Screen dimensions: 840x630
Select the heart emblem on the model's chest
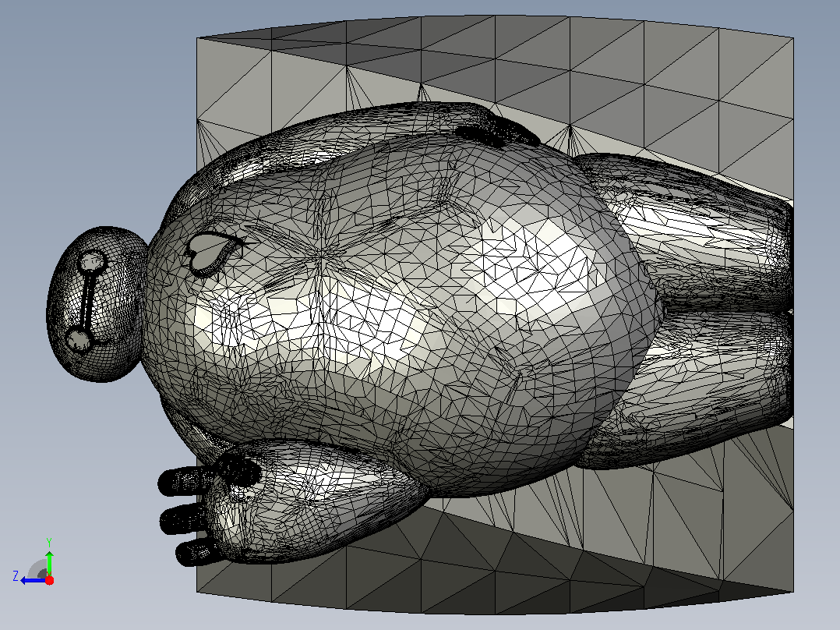(x=210, y=253)
